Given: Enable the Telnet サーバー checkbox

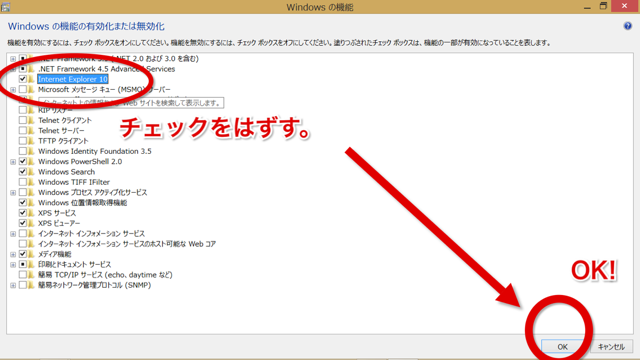Looking at the screenshot, I should [23, 131].
